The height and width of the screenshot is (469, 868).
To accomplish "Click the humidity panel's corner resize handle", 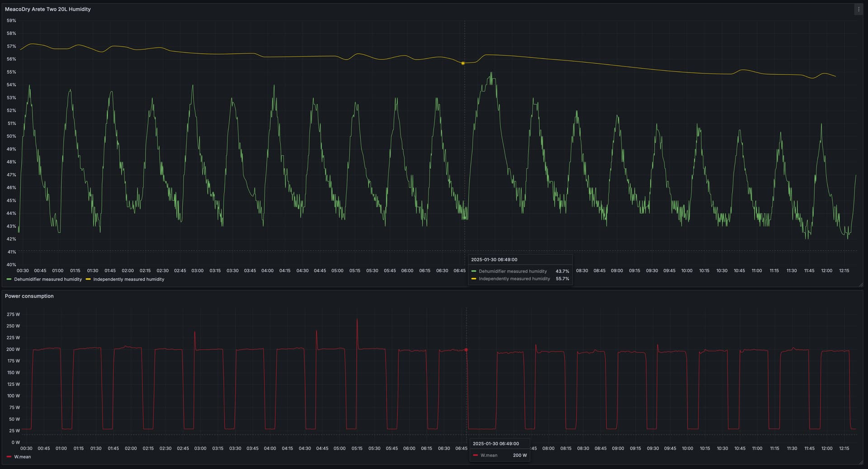I will coord(861,284).
